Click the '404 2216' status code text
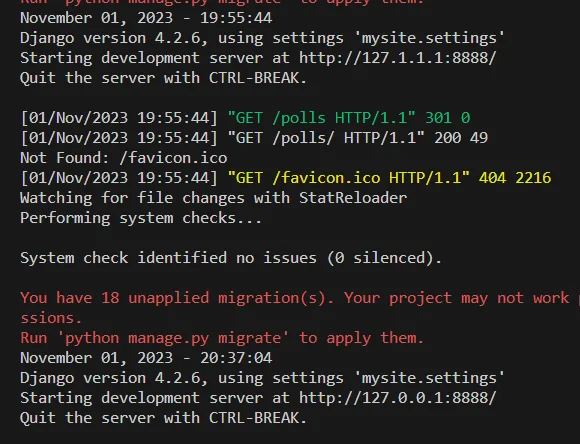Image resolution: width=580 pixels, height=444 pixels. 515,178
